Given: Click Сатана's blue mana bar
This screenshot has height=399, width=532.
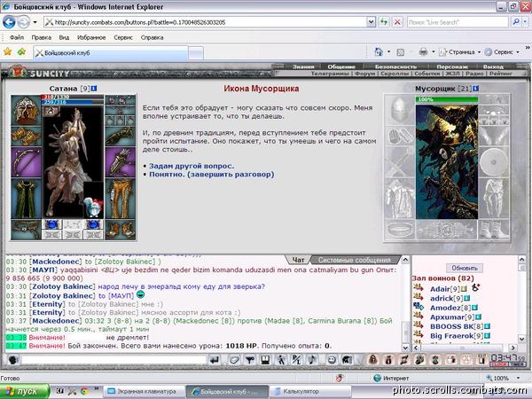Looking at the screenshot, I should tap(73, 101).
